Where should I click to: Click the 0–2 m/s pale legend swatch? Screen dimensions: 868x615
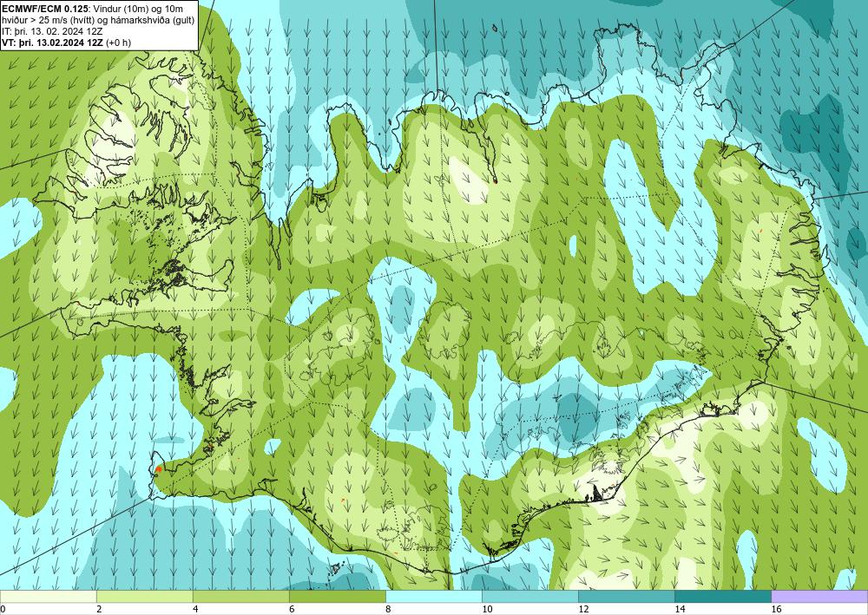[x=48, y=596]
